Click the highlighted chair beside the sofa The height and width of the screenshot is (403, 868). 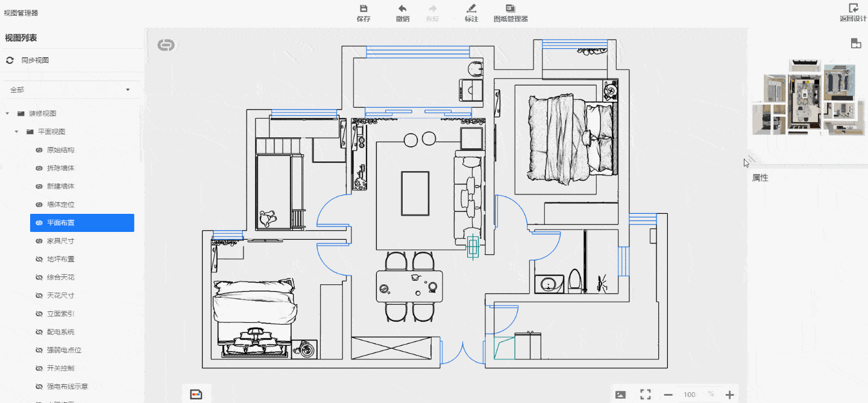474,246
